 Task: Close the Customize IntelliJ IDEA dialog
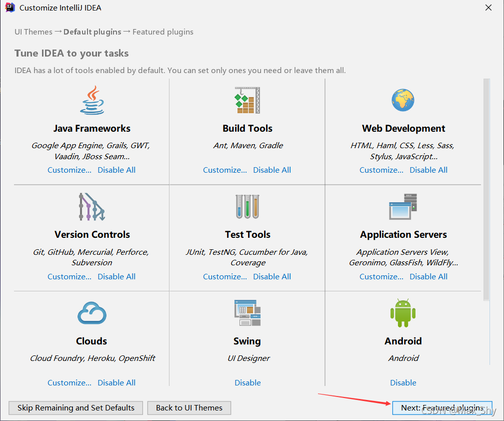click(488, 8)
